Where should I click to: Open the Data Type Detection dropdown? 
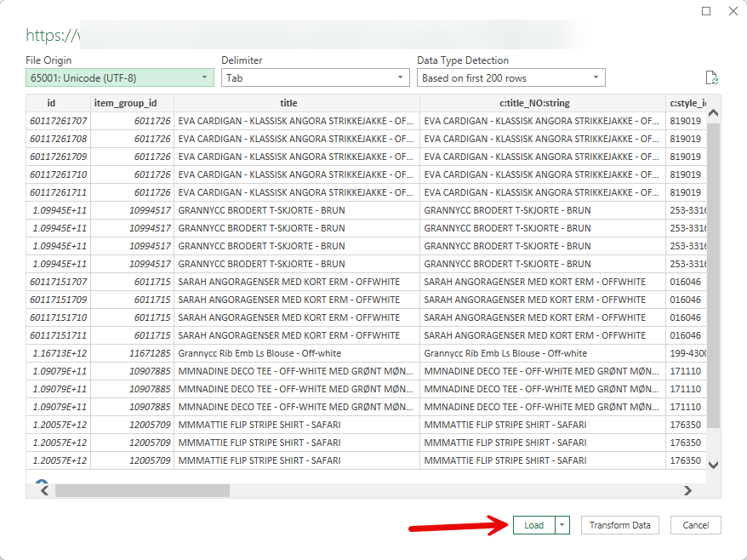[x=510, y=77]
